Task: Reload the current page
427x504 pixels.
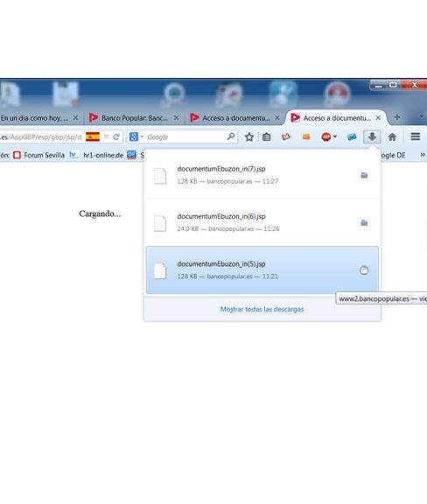Action: click(x=116, y=136)
